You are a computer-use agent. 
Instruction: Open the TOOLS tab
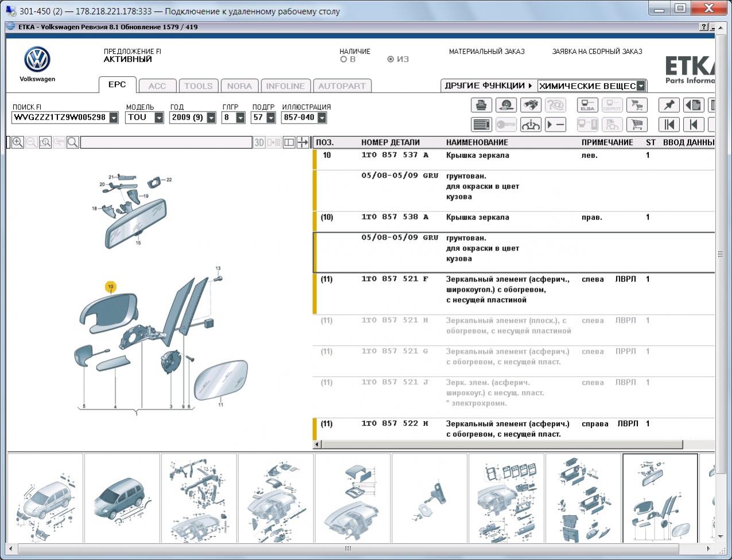pos(199,86)
